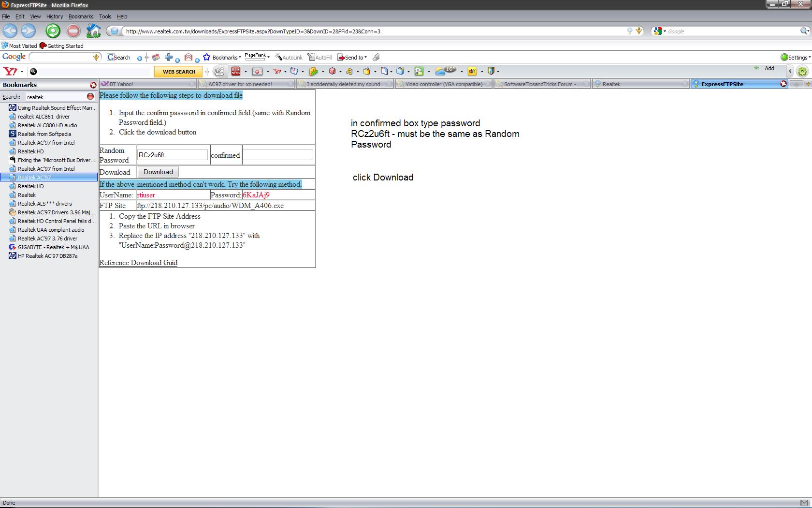Focus the confirmed password field
The image size is (812, 508).
tap(277, 155)
